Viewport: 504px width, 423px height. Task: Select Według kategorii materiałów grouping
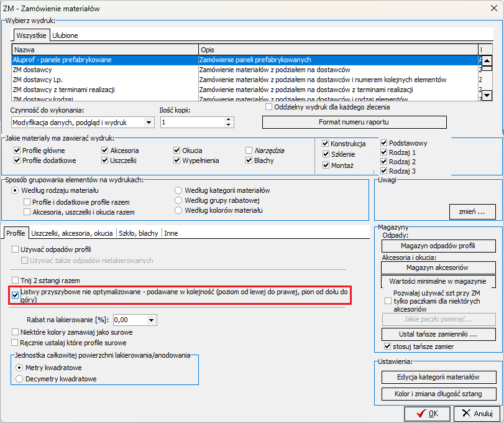(179, 190)
